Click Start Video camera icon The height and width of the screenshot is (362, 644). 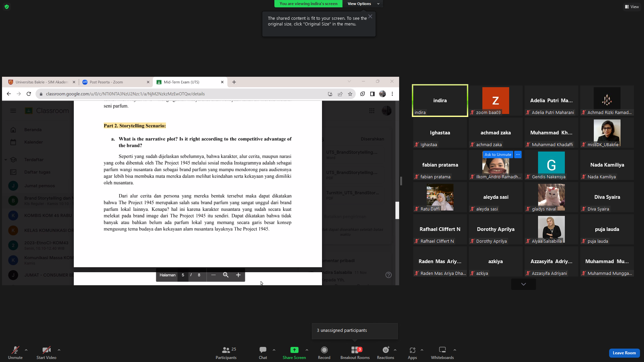tap(46, 350)
